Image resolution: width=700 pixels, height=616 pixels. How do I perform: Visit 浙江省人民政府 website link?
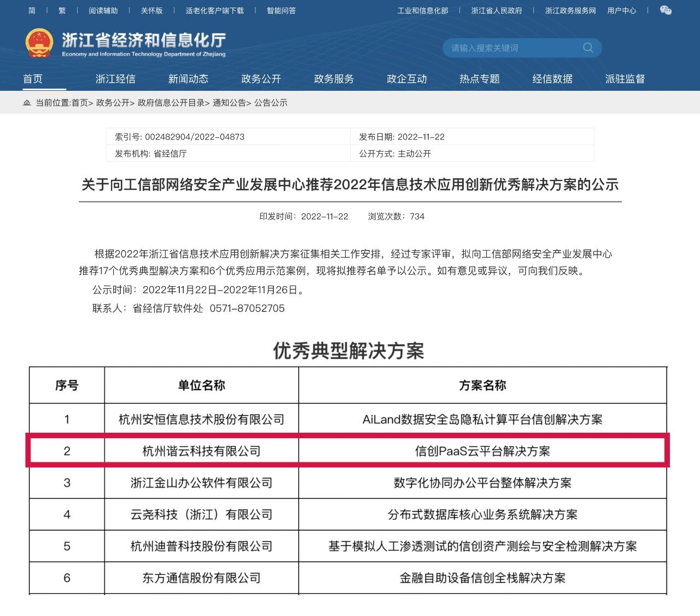pyautogui.click(x=497, y=10)
